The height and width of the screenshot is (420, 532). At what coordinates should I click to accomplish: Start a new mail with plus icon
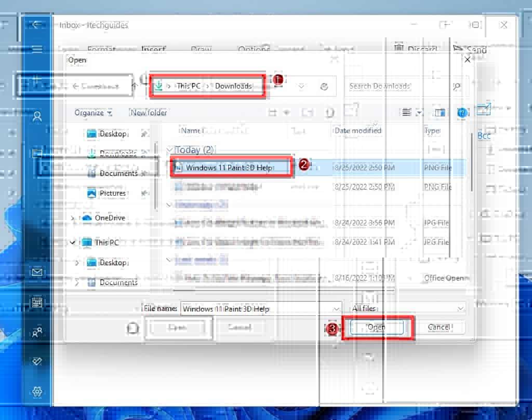pos(37,80)
